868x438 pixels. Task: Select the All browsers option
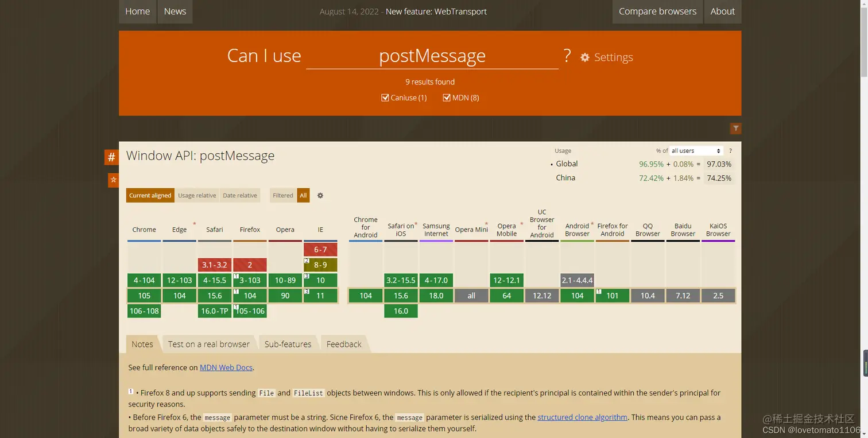[303, 196]
